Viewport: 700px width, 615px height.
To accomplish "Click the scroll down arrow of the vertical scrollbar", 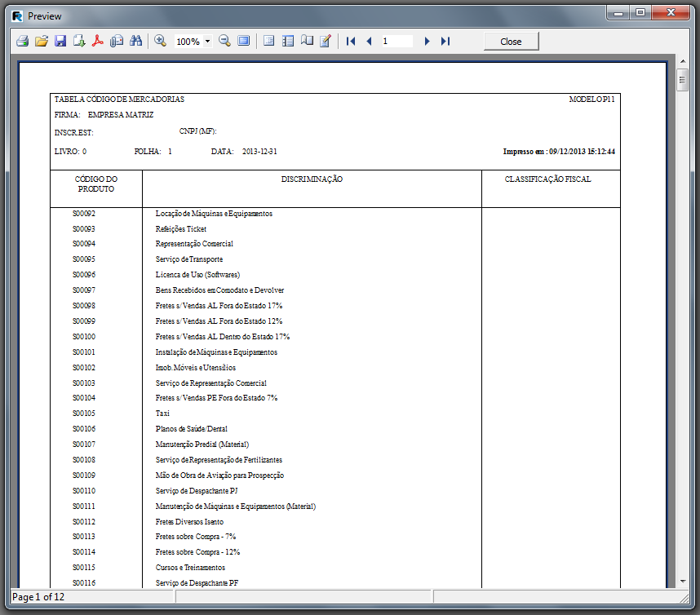I will click(x=683, y=582).
